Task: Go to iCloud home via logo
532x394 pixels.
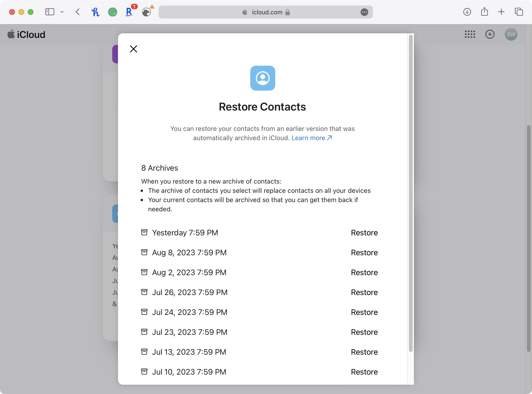Action: tap(26, 35)
